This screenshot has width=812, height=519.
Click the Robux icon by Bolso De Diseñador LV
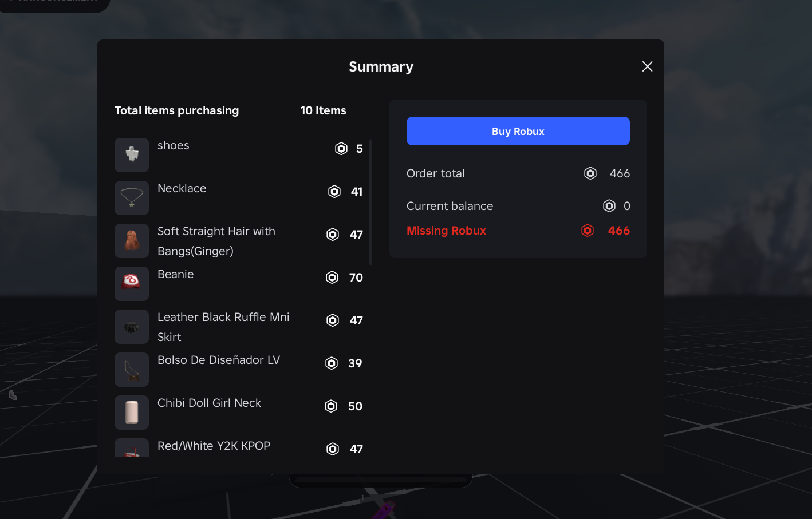point(330,363)
